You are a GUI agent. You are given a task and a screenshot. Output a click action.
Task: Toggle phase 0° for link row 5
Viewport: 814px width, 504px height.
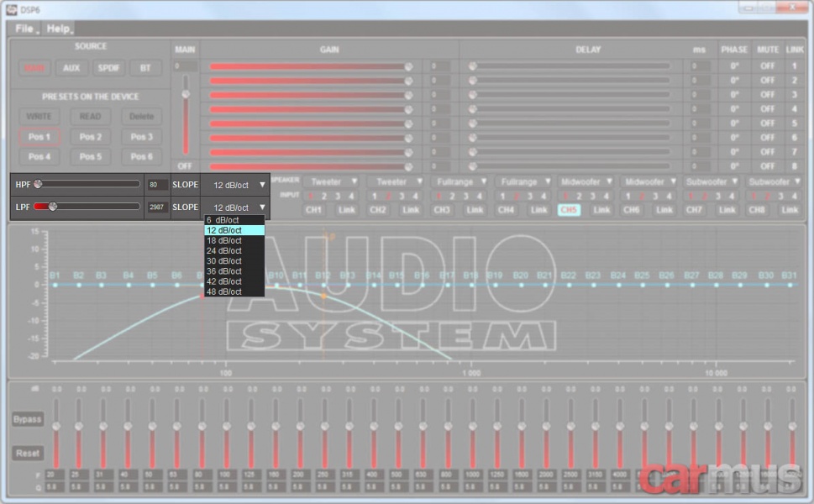[x=734, y=123]
